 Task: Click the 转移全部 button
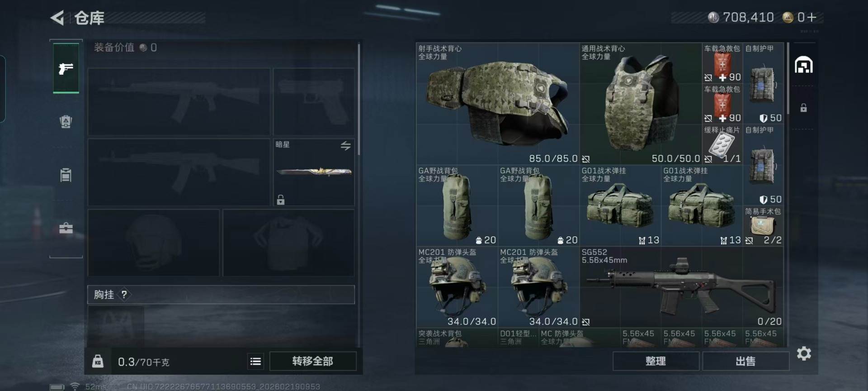click(x=313, y=361)
